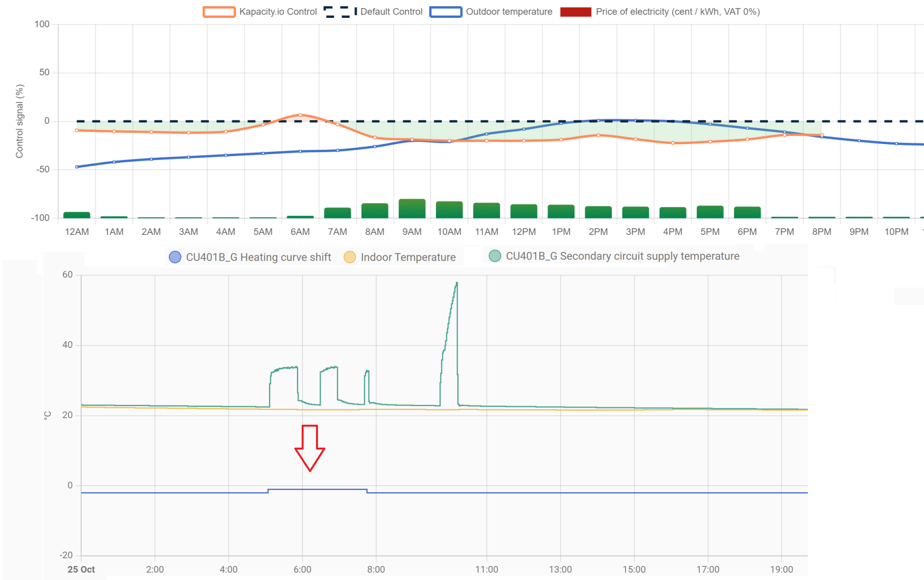The width and height of the screenshot is (924, 580).
Task: Click the blue Heating curve shift circle icon
Action: pyautogui.click(x=175, y=257)
